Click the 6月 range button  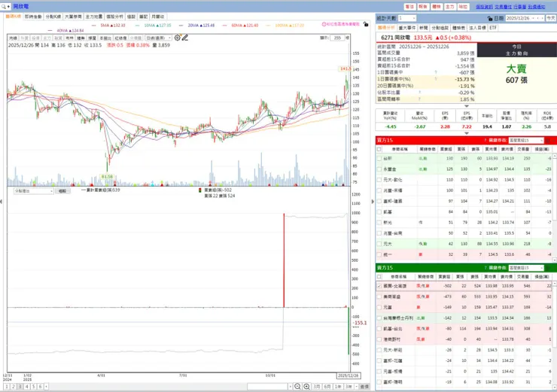click(x=327, y=386)
